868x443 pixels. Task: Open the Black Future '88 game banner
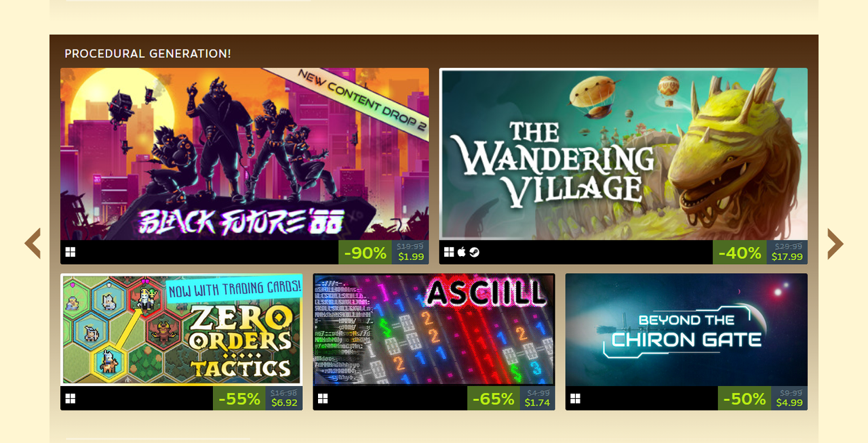[x=244, y=154]
